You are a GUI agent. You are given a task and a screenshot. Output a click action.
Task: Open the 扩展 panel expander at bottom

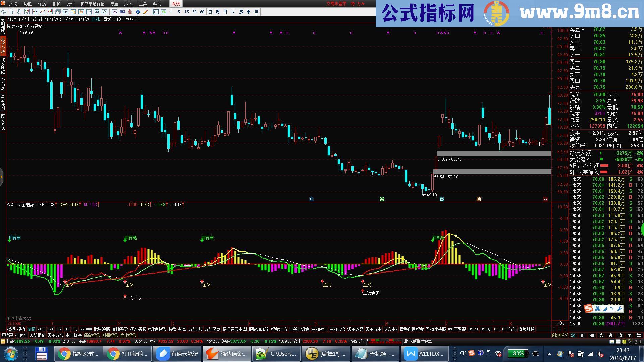[x=21, y=335]
